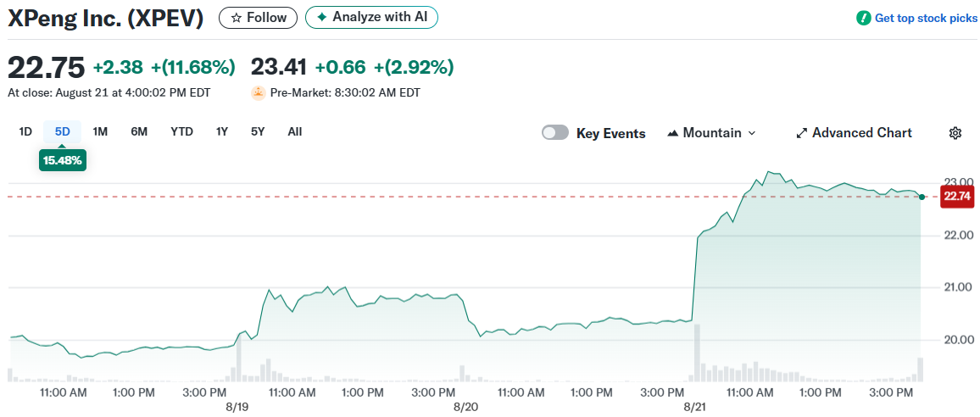Viewport: 980px width, 417px height.
Task: Select the 1D range tab
Action: tap(25, 132)
